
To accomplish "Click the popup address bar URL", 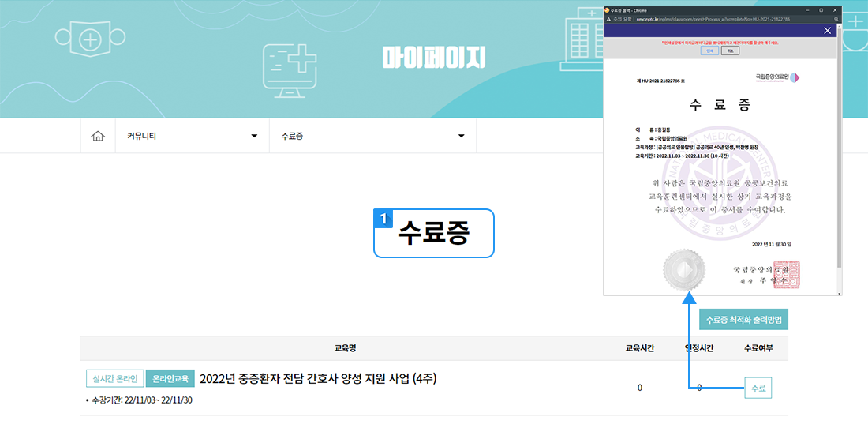I will click(x=713, y=19).
